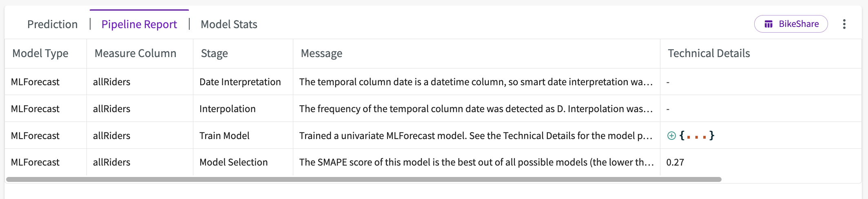Select the Model Selection stage cell
Screen dimensions: 868x199
(x=243, y=162)
